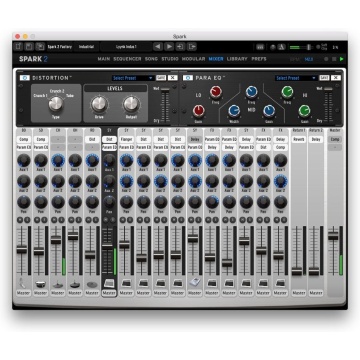Click the Spark 2 Factory bank name
Viewport: 360px width, 360px height.
tap(59, 47)
